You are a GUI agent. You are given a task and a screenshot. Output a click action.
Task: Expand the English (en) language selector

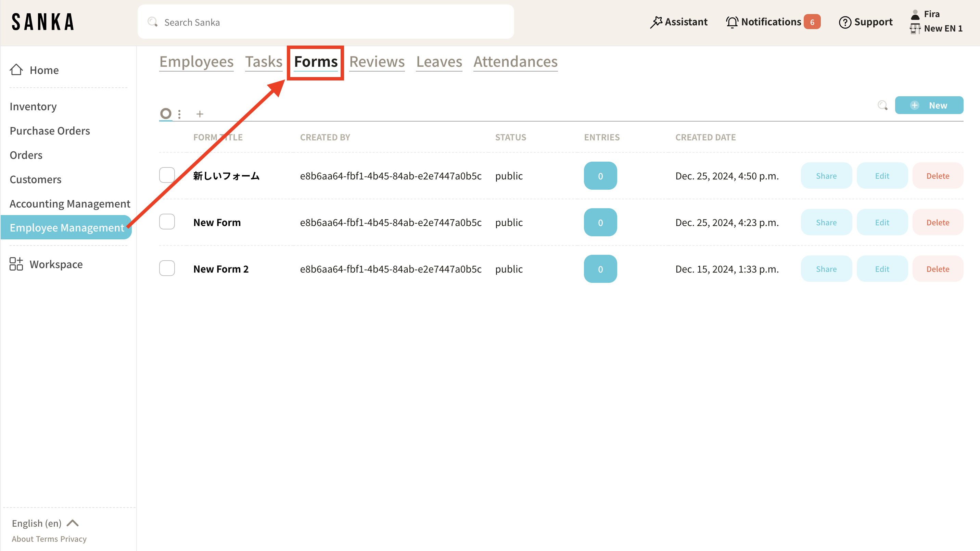pos(45,523)
